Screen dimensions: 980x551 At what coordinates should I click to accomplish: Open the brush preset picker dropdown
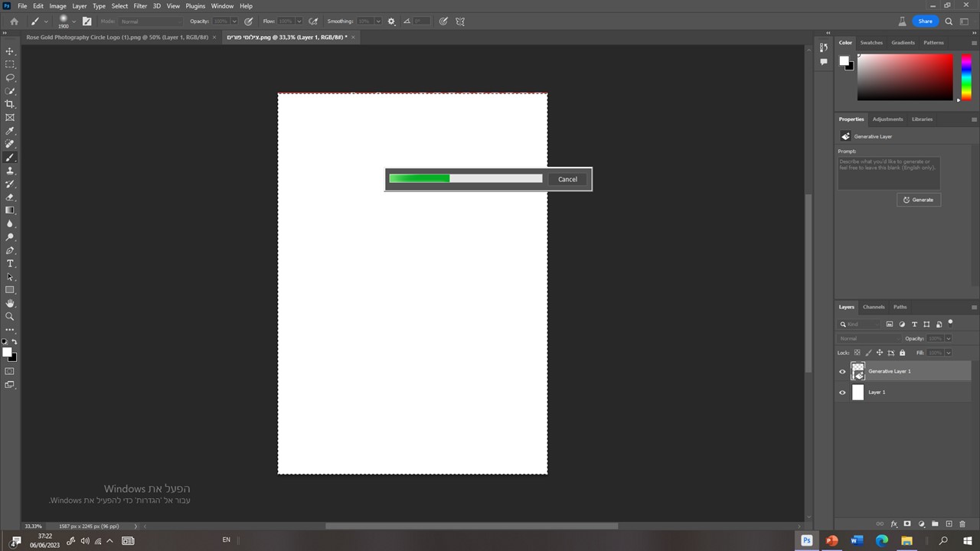[x=73, y=21]
